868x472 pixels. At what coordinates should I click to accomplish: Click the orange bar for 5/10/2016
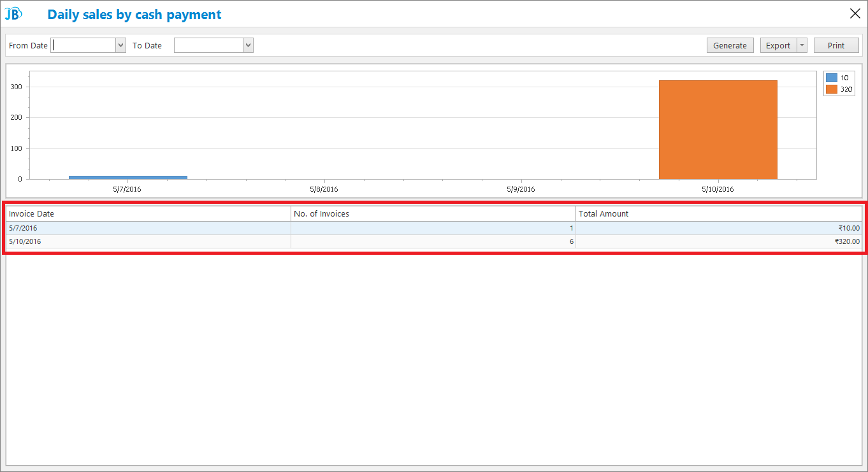pyautogui.click(x=718, y=130)
